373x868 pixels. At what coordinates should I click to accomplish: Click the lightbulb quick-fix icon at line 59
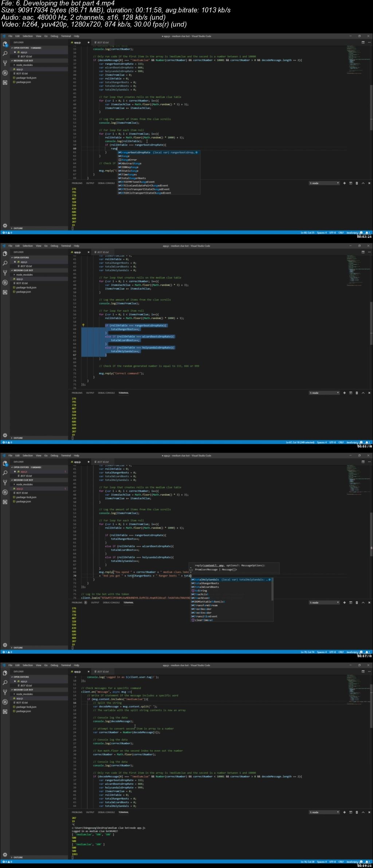click(x=83, y=325)
